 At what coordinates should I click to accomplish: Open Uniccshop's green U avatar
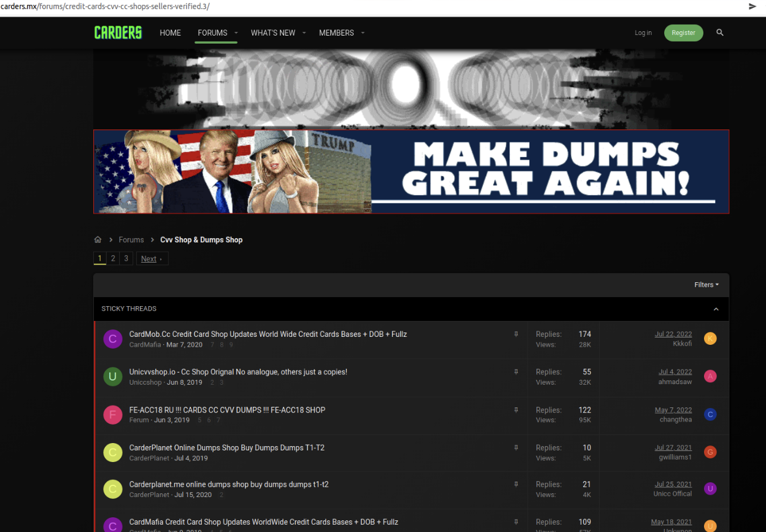pyautogui.click(x=112, y=377)
